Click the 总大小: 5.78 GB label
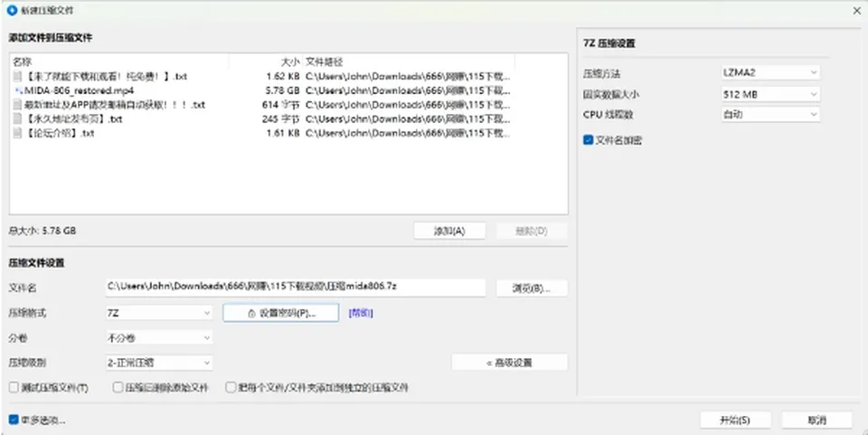This screenshot has height=435, width=868. coord(42,231)
